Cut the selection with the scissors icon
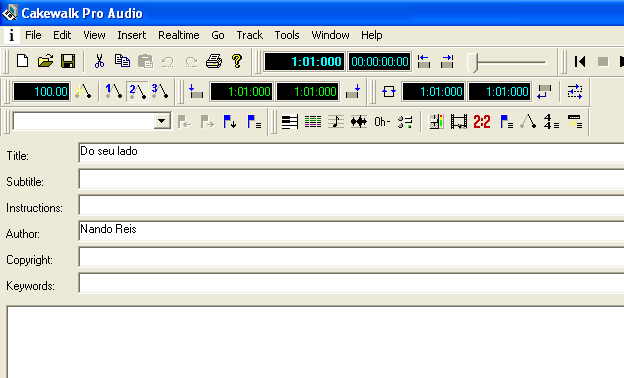This screenshot has height=378, width=624. (x=99, y=61)
